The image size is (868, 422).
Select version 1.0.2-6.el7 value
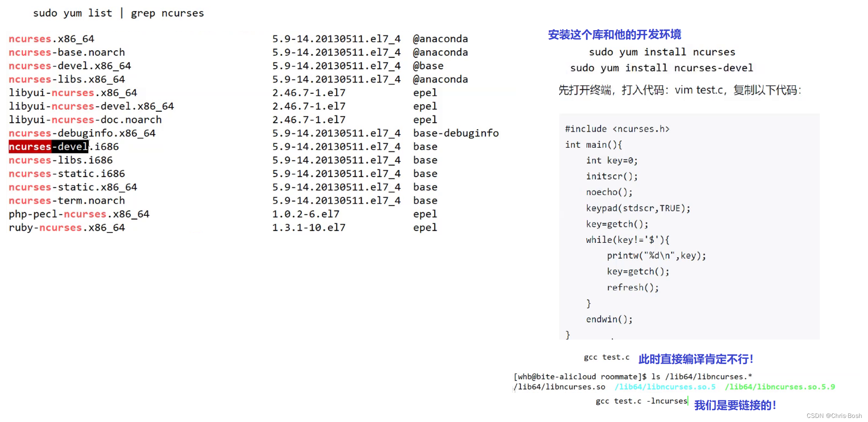tap(306, 214)
